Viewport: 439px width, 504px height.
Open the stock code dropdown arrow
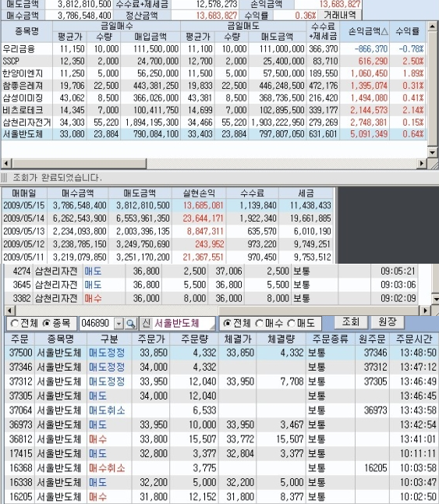119,323
